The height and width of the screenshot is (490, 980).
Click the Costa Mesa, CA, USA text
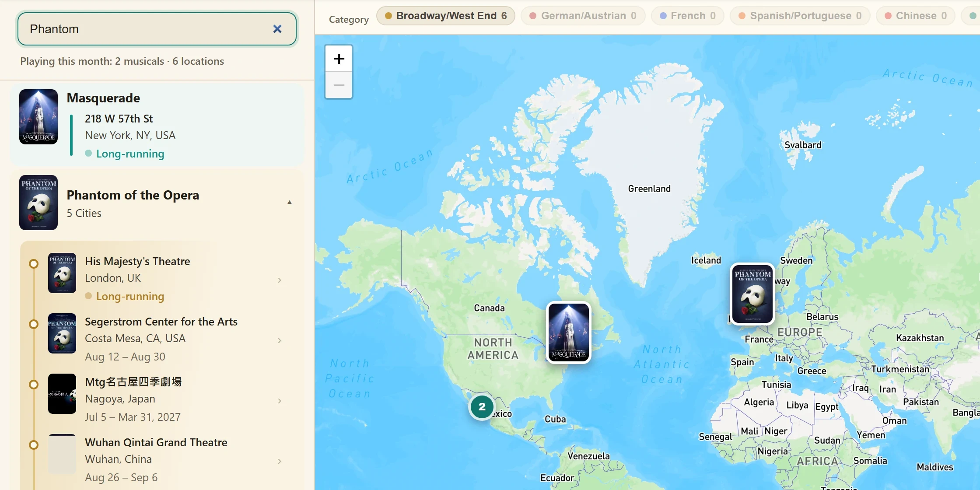[135, 338]
